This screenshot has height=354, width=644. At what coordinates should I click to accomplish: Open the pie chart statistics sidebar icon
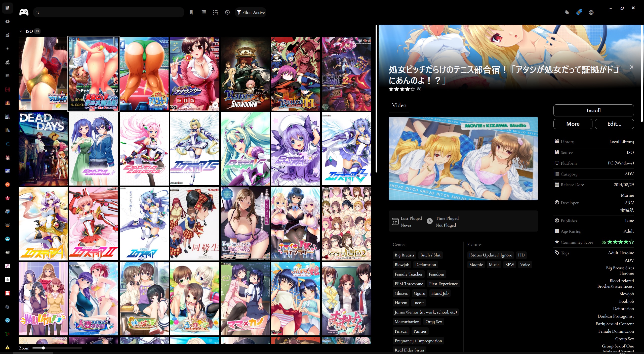pos(8,22)
